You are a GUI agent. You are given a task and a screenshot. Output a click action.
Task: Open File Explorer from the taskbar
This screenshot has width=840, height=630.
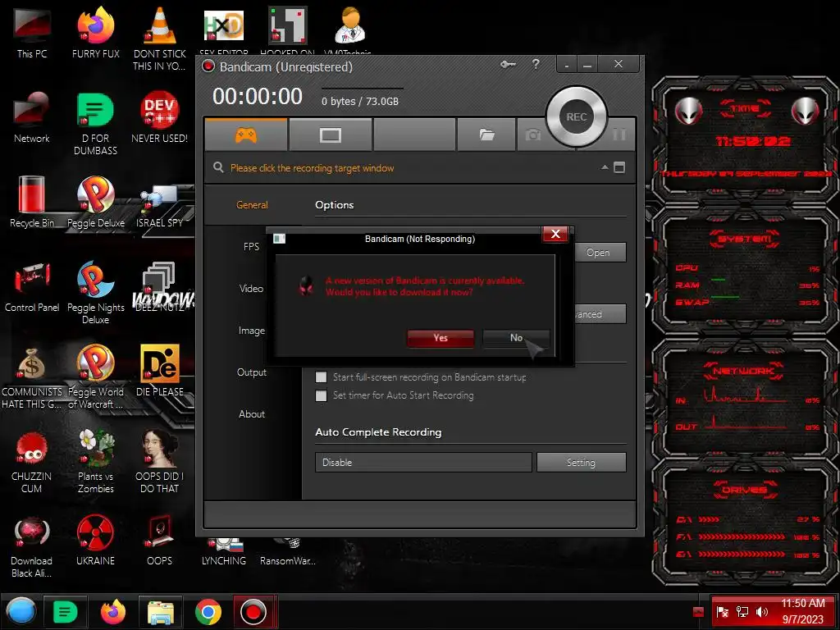(161, 611)
